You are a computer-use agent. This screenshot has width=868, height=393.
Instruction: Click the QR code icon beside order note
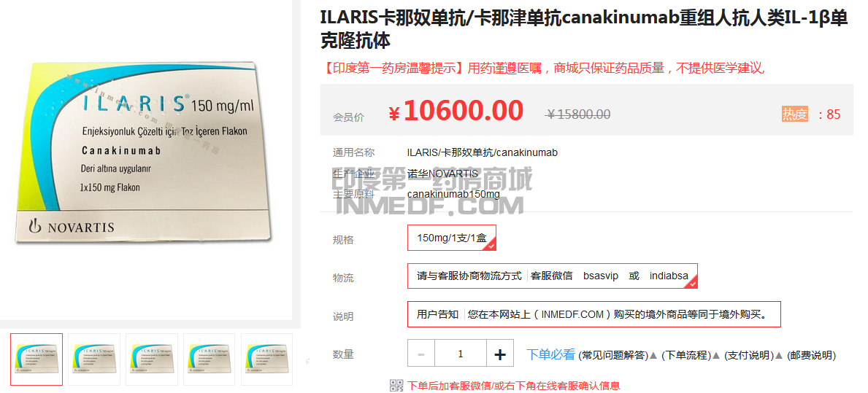(x=396, y=386)
